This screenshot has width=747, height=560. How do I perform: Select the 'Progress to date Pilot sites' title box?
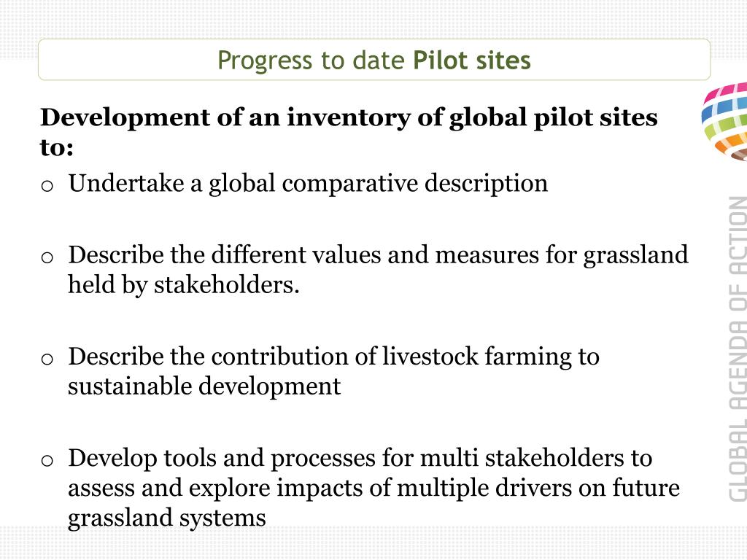click(x=374, y=60)
